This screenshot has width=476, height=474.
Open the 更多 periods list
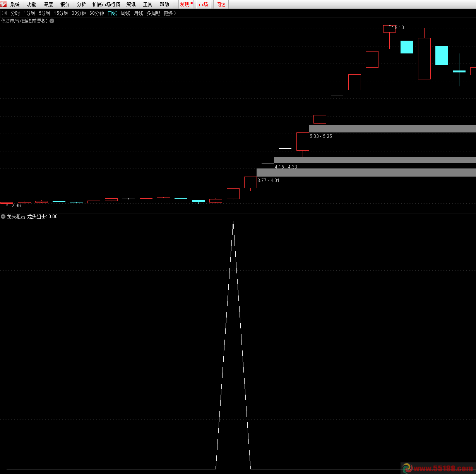coord(170,13)
